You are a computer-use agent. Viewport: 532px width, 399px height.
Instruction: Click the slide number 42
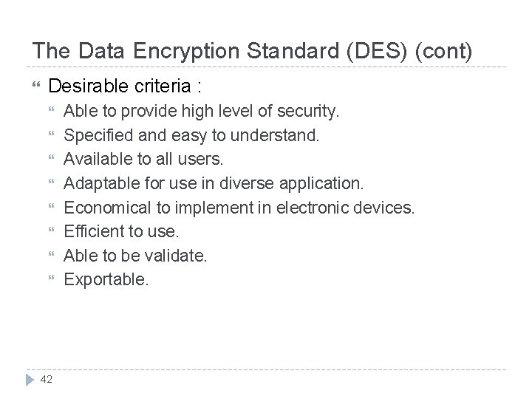[47, 379]
